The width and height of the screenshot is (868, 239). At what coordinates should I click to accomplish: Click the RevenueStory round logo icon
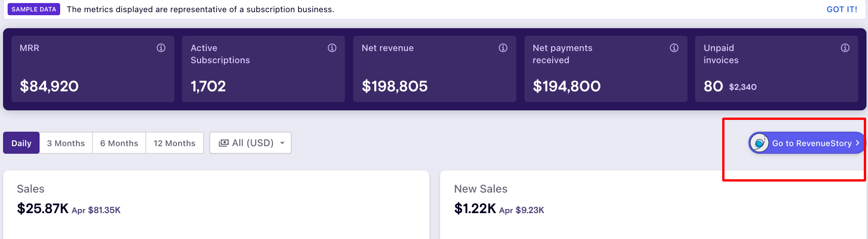[x=759, y=143]
